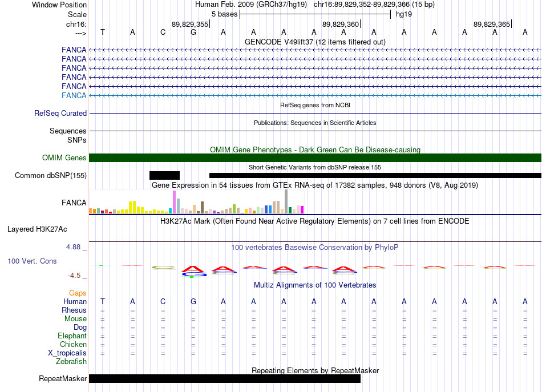This screenshot has width=542, height=392.
Task: Click the 'Rhesus' alignment row label
Action: pyautogui.click(x=74, y=310)
